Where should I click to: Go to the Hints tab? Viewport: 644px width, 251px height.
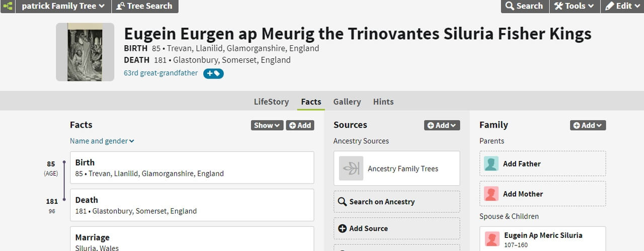383,102
